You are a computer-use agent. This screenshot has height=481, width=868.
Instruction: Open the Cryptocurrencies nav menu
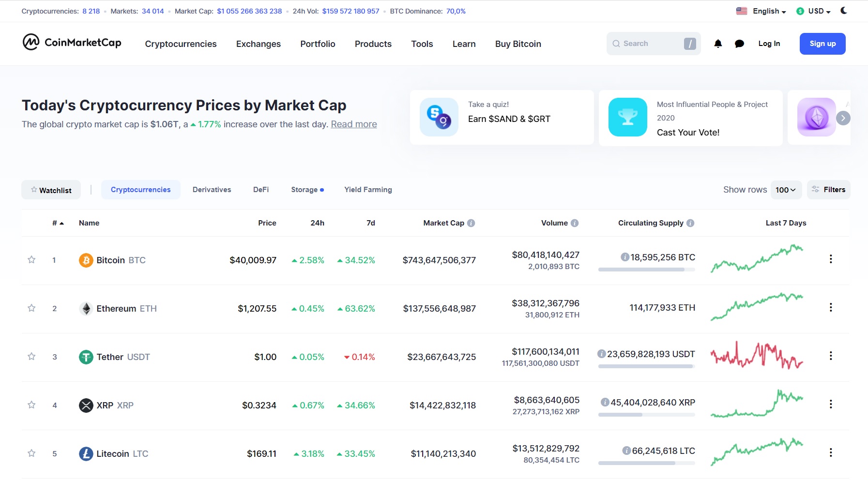point(181,44)
